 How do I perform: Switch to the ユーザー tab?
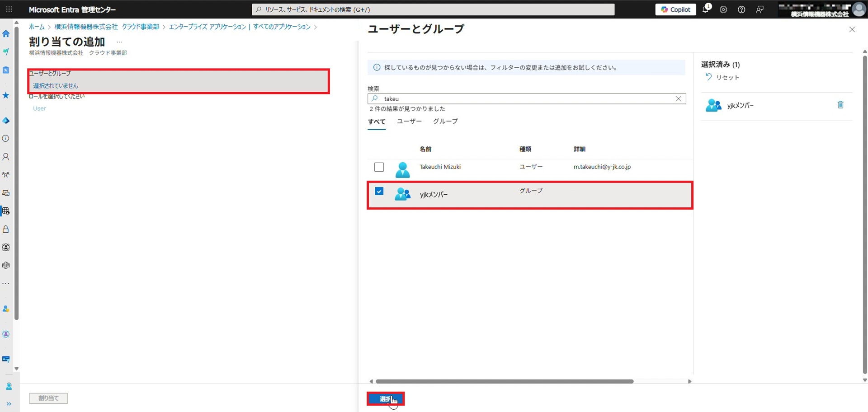click(409, 122)
